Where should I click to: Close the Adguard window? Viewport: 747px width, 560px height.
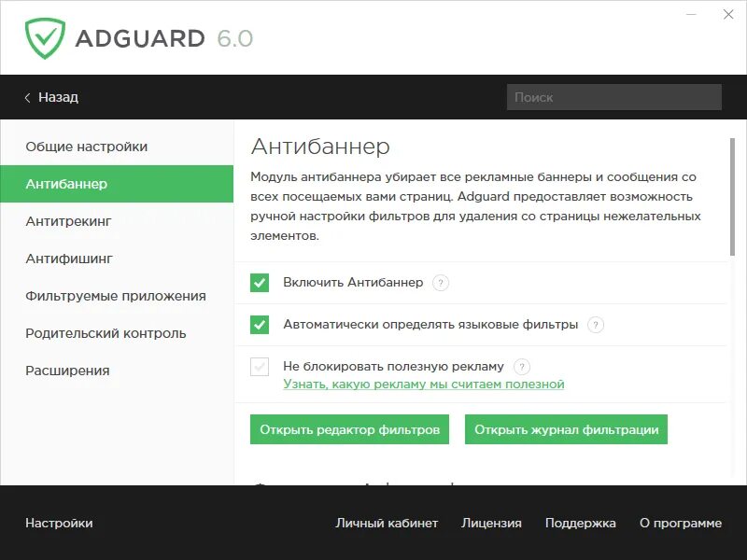pyautogui.click(x=728, y=14)
